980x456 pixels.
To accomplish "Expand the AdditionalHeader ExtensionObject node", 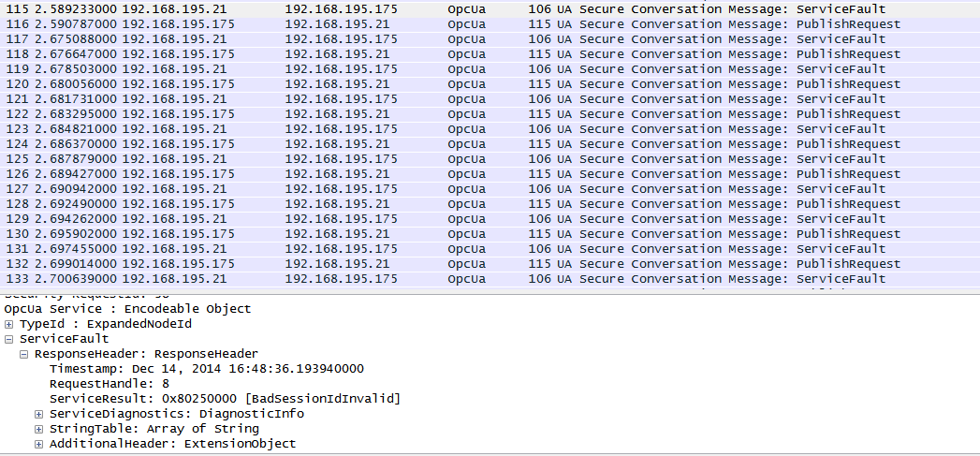I will click(x=39, y=444).
